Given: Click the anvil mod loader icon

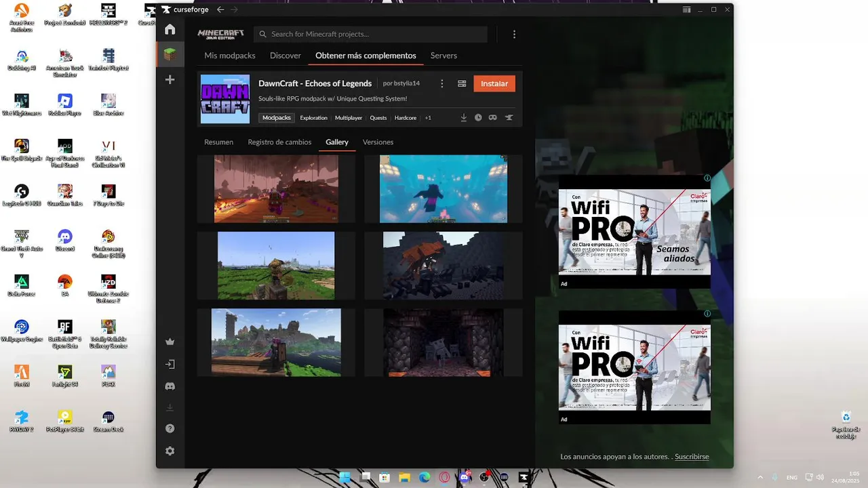Looking at the screenshot, I should 509,117.
